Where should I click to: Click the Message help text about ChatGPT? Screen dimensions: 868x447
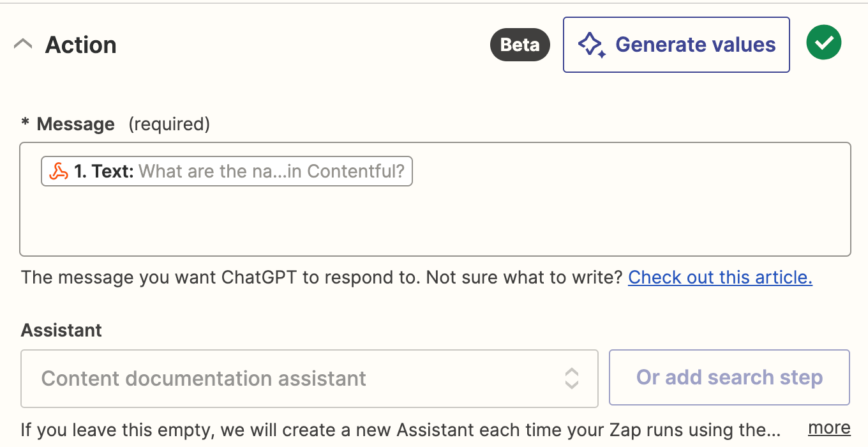click(x=322, y=277)
